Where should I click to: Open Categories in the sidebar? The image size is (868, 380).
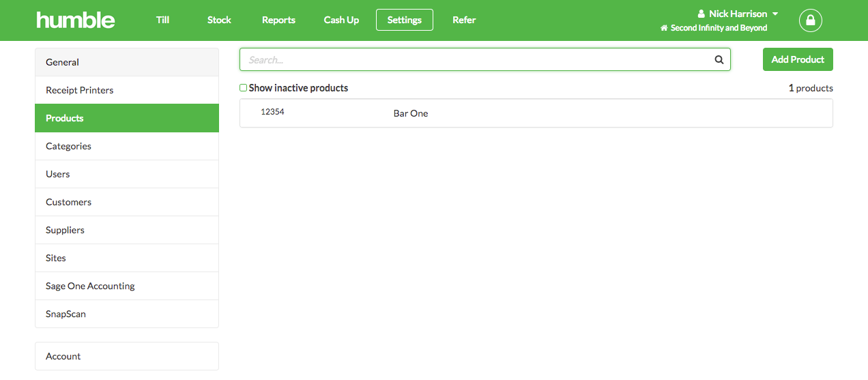(x=127, y=146)
